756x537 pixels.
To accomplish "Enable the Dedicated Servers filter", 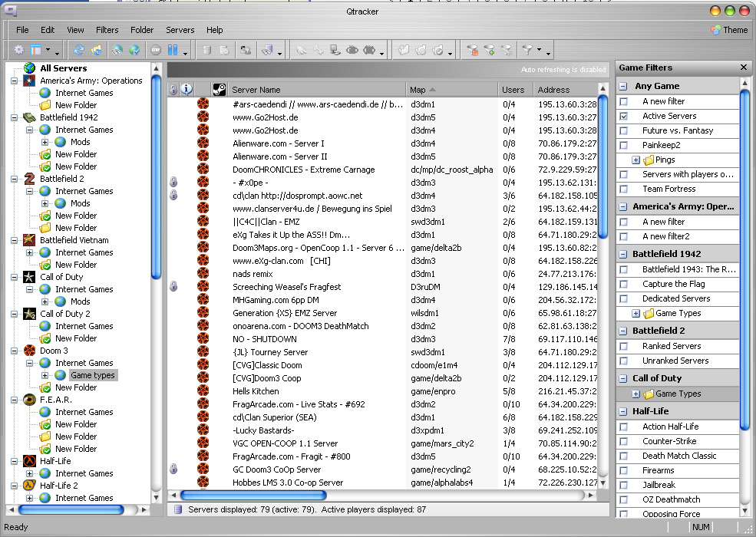I will click(623, 299).
